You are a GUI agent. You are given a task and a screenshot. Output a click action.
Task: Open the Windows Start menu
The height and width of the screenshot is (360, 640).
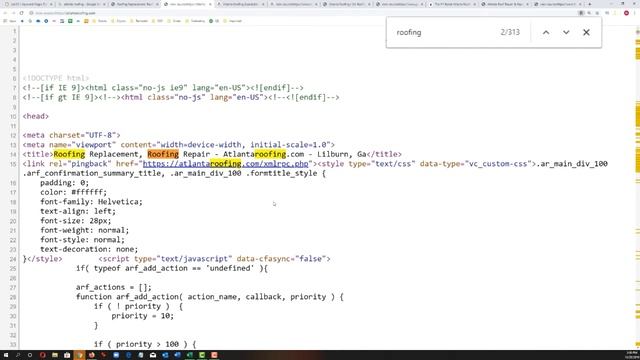click(x=6, y=355)
